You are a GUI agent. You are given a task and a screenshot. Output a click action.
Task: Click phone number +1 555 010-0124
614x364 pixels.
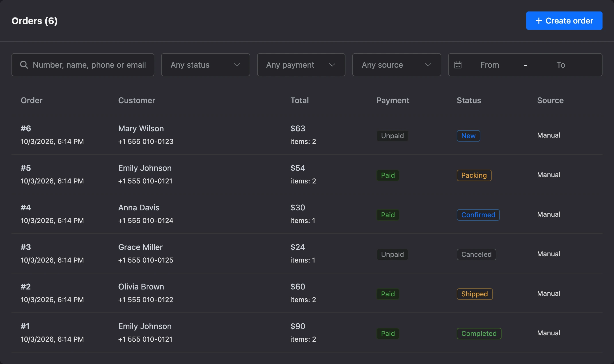coord(146,221)
